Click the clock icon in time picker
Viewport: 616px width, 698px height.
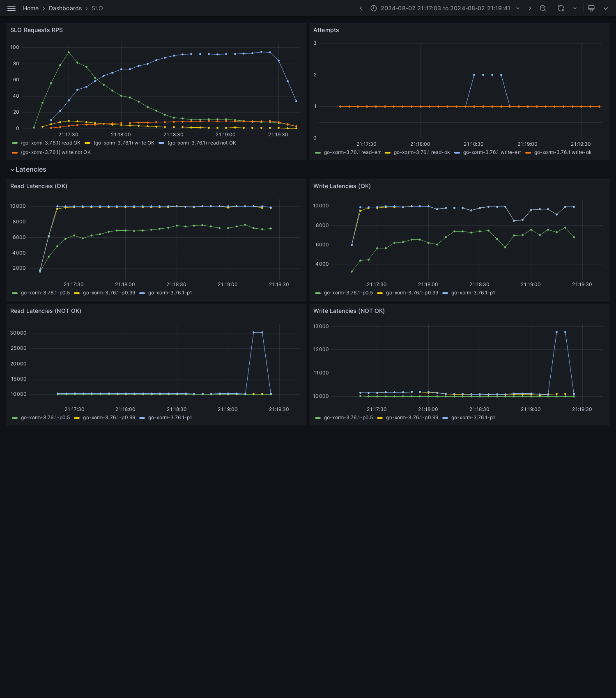point(374,8)
